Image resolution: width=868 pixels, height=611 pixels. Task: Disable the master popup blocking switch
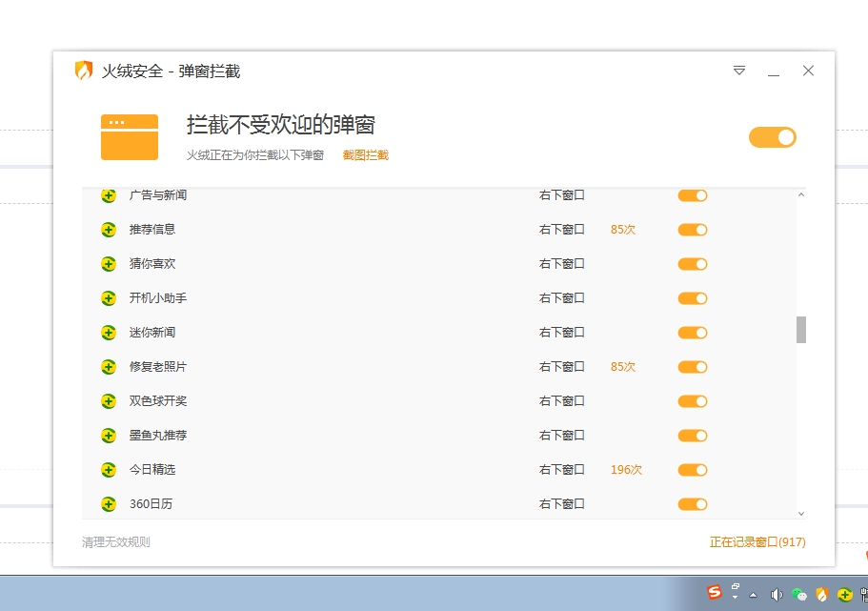click(x=772, y=136)
